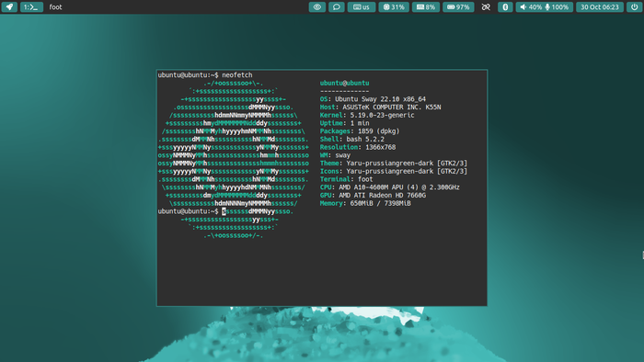Click the microphone 100% indicator
Screen dimensions: 644x362
[x=558, y=7]
